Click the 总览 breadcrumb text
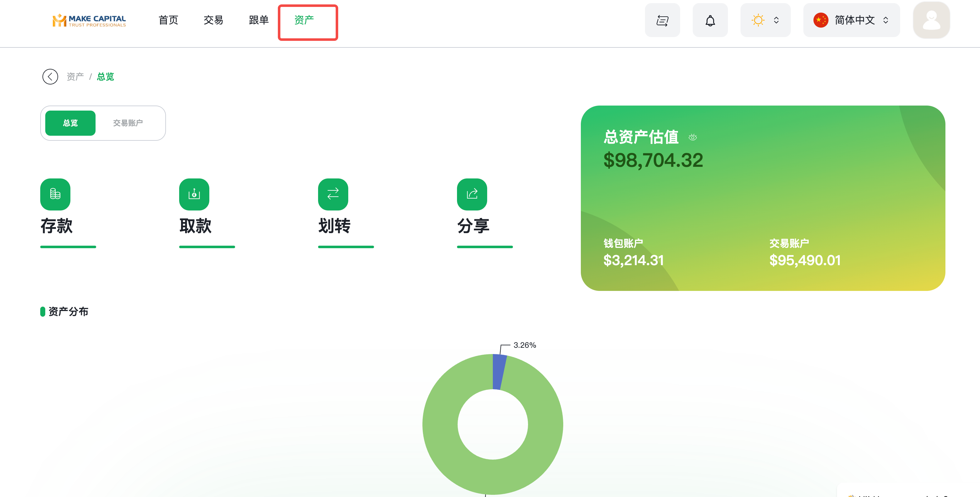 point(105,77)
